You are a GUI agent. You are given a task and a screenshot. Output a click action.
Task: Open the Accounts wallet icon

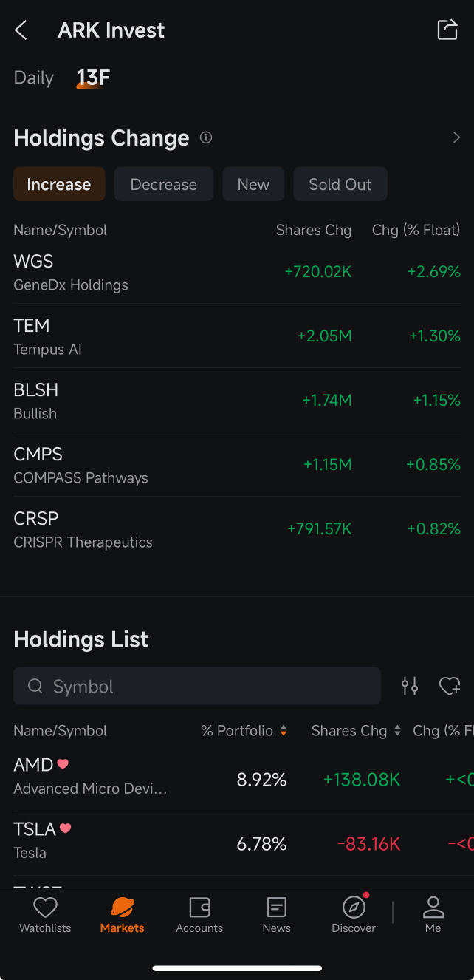[199, 908]
